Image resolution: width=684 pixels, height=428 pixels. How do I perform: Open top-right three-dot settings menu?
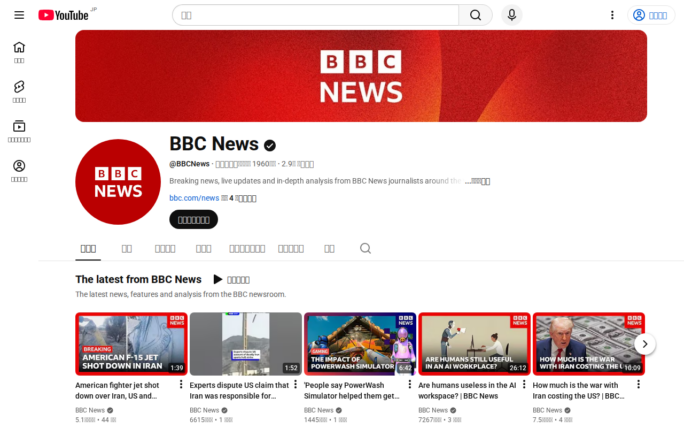tap(612, 15)
